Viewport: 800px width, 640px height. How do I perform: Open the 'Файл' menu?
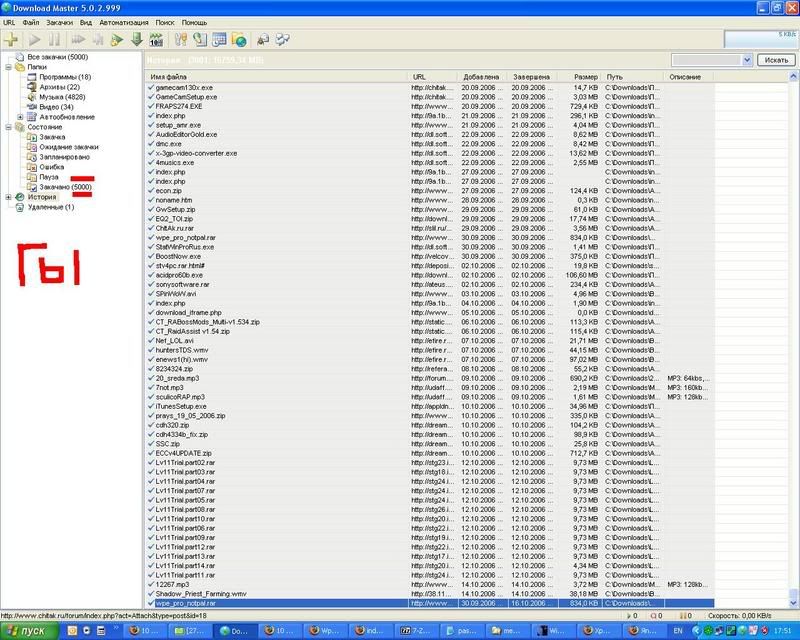point(31,22)
